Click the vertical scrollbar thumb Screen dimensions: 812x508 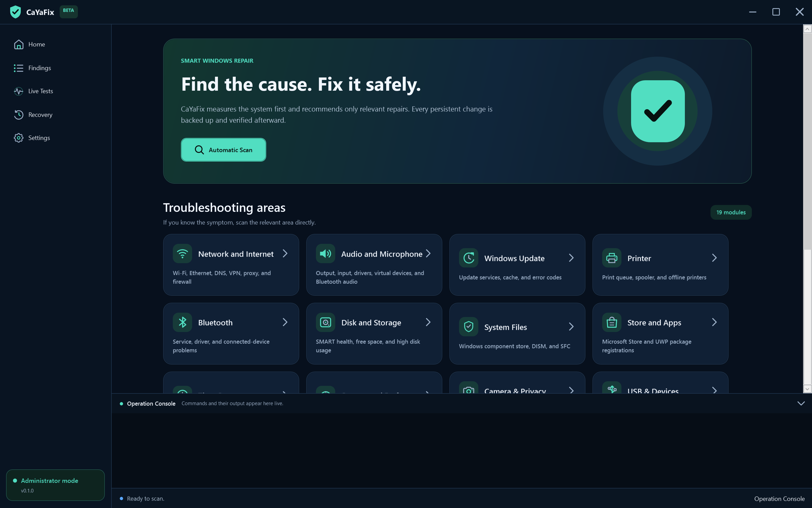click(x=807, y=141)
